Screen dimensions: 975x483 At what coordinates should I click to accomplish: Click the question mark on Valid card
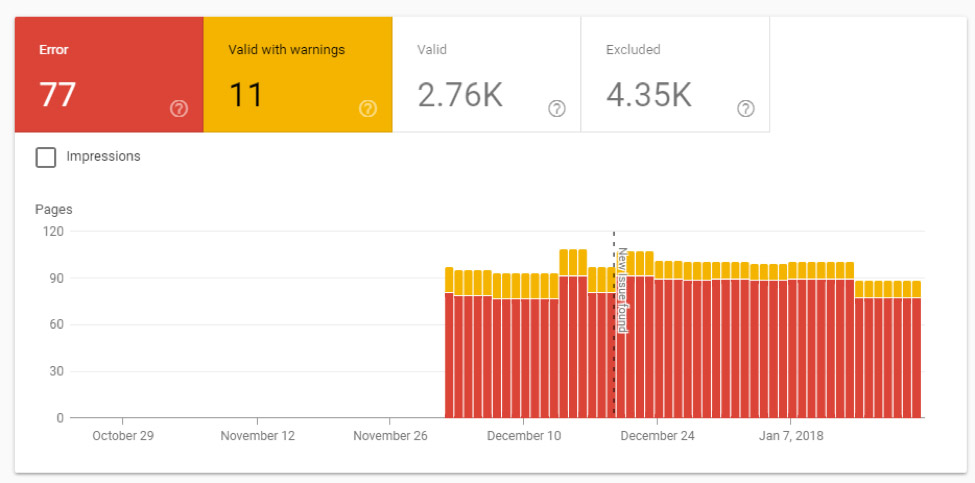pos(557,109)
